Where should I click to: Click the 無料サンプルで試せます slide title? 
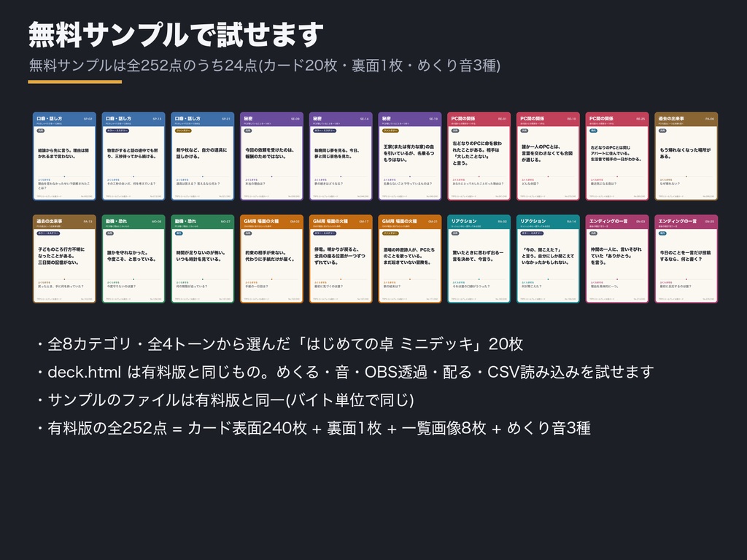click(176, 35)
